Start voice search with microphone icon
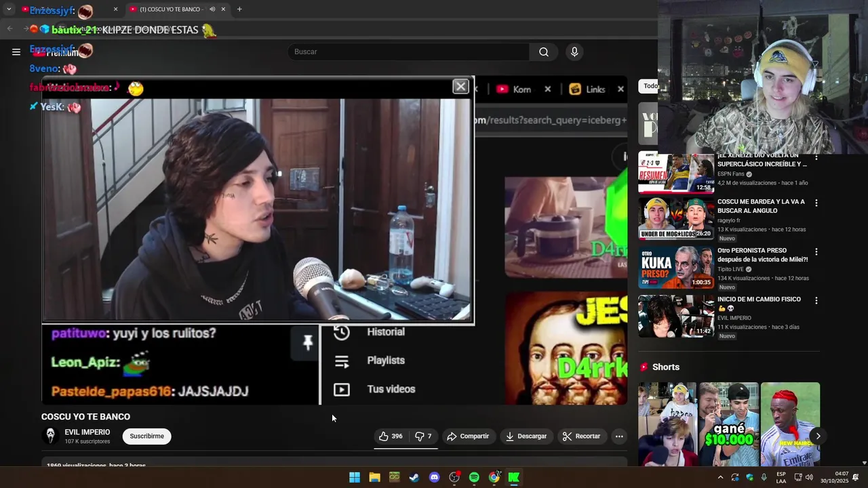Viewport: 868px width, 488px height. point(574,52)
